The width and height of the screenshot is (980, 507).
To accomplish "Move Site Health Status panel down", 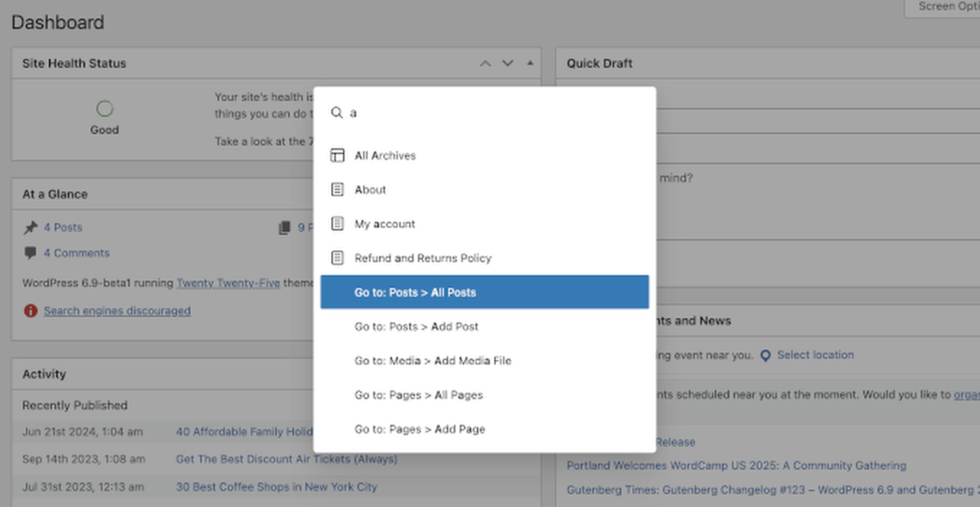I will (x=507, y=64).
